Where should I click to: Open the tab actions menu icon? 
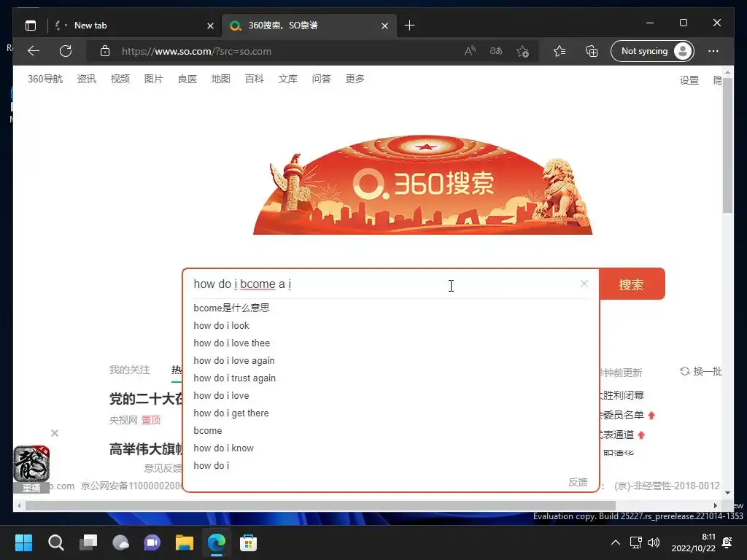tap(31, 26)
